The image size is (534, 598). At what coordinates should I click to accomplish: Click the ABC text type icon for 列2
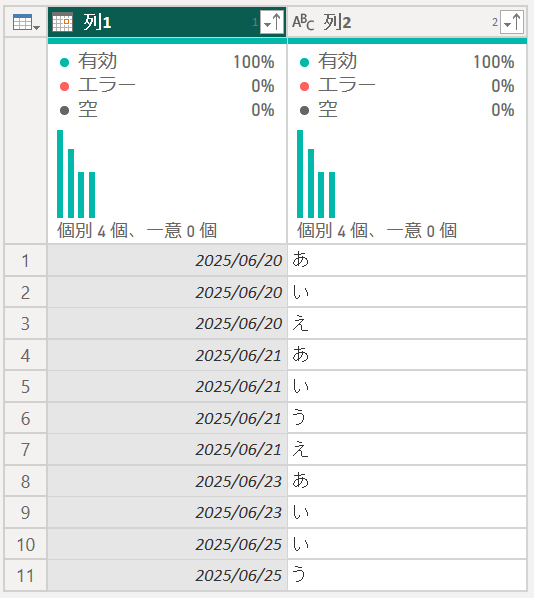pyautogui.click(x=303, y=22)
